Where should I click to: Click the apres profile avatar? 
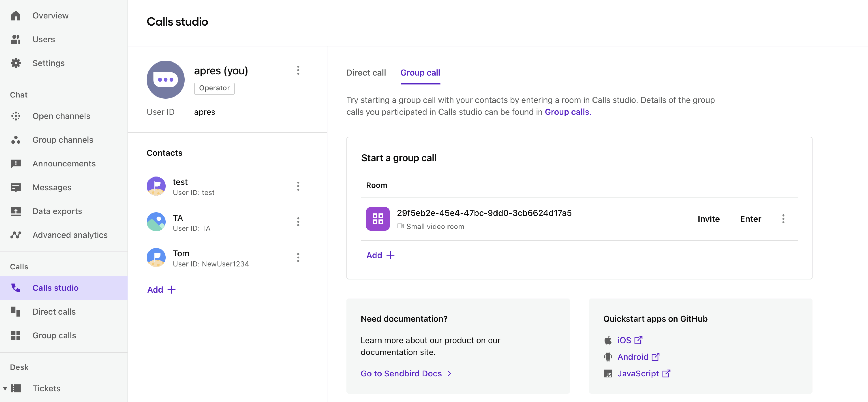pyautogui.click(x=165, y=79)
